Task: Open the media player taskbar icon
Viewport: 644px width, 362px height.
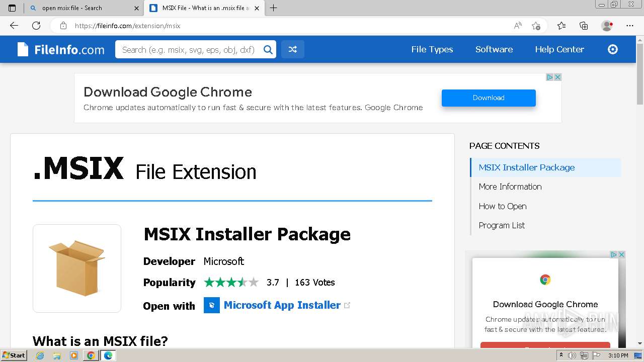Action: [x=74, y=355]
